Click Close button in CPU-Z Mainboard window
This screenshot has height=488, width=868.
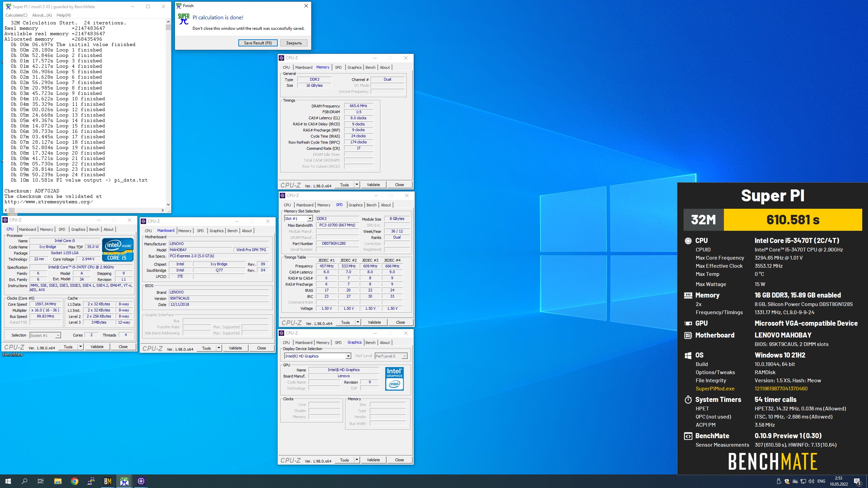(x=261, y=348)
